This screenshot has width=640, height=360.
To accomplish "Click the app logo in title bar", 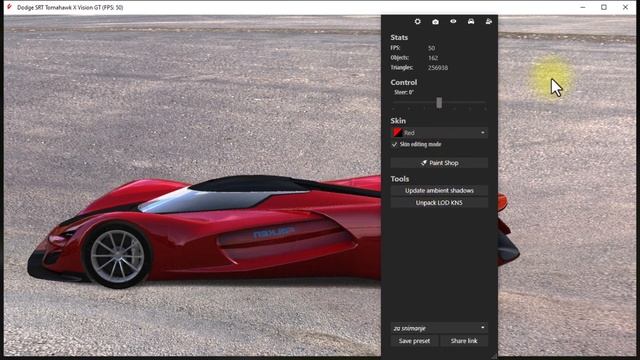I will point(9,7).
